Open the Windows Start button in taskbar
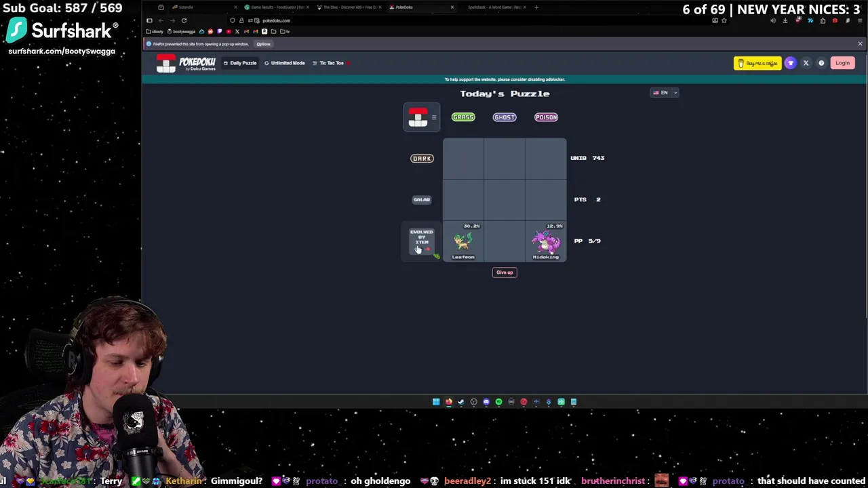This screenshot has width=868, height=488. 436,402
